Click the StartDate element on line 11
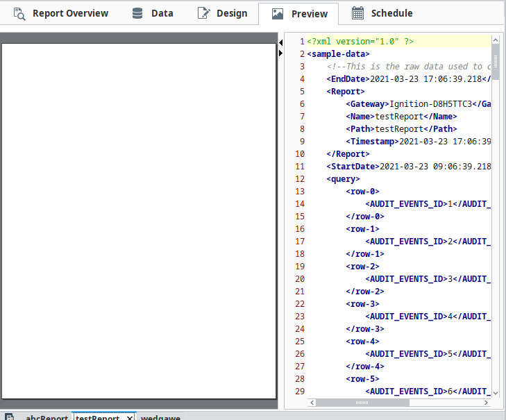This screenshot has width=506, height=420. tap(409, 166)
